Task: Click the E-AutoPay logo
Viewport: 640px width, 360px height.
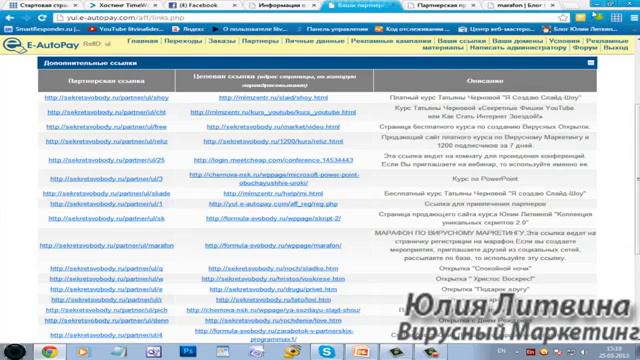Action: (41, 45)
